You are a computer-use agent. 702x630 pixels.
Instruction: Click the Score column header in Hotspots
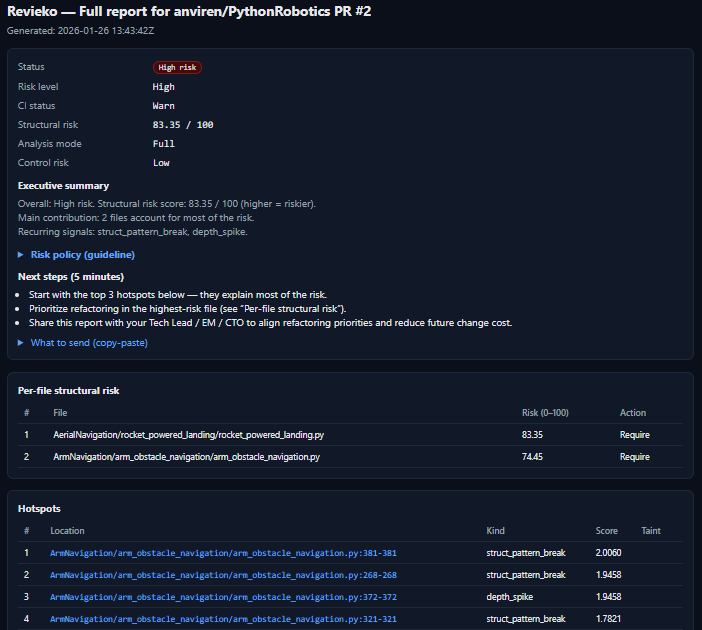(x=607, y=531)
